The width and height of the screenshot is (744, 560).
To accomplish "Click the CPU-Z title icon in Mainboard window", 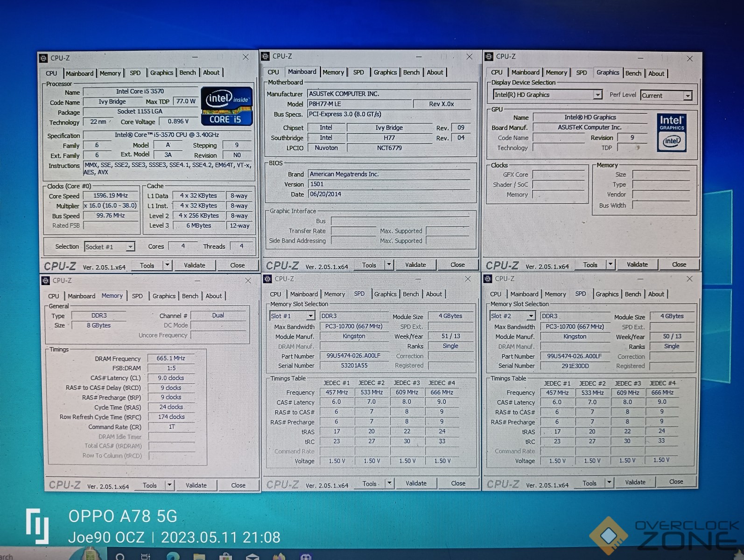I will (266, 56).
